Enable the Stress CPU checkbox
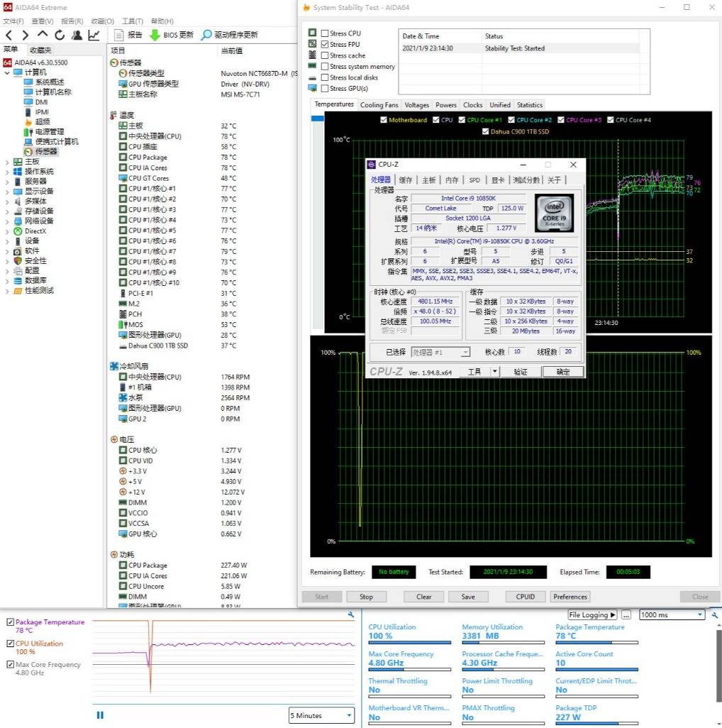Image resolution: width=722 pixels, height=728 pixels. (x=325, y=33)
